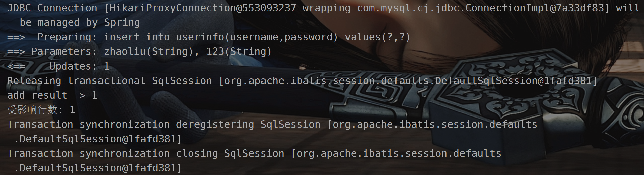Click the 'Updates: 1' result text
Image resolution: width=644 pixels, height=175 pixels.
click(79, 66)
